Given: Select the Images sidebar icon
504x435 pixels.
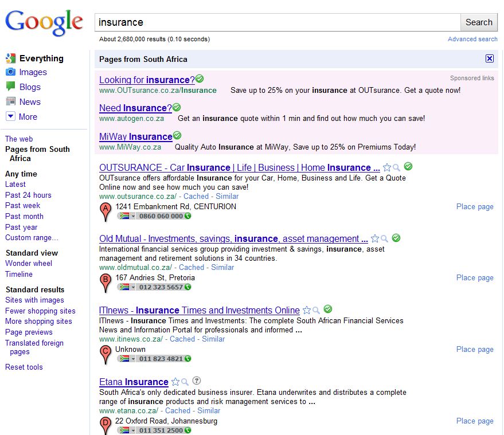Looking at the screenshot, I should coord(10,72).
